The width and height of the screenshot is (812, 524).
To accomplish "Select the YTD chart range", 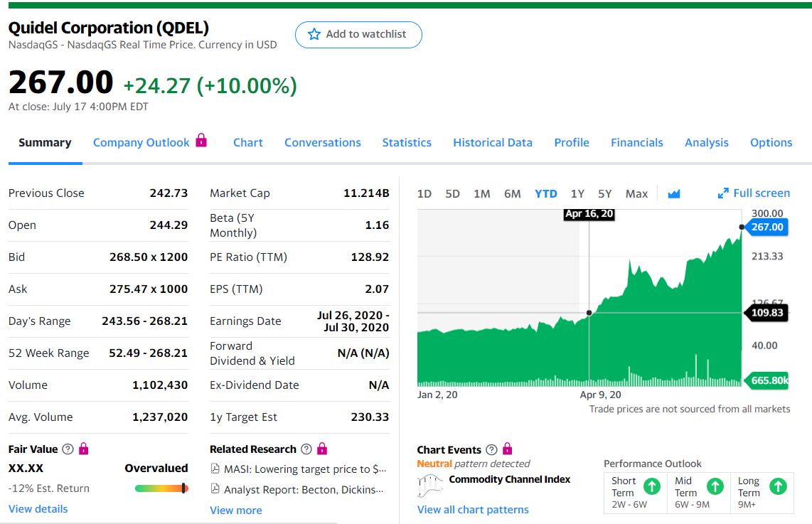I will click(x=546, y=193).
